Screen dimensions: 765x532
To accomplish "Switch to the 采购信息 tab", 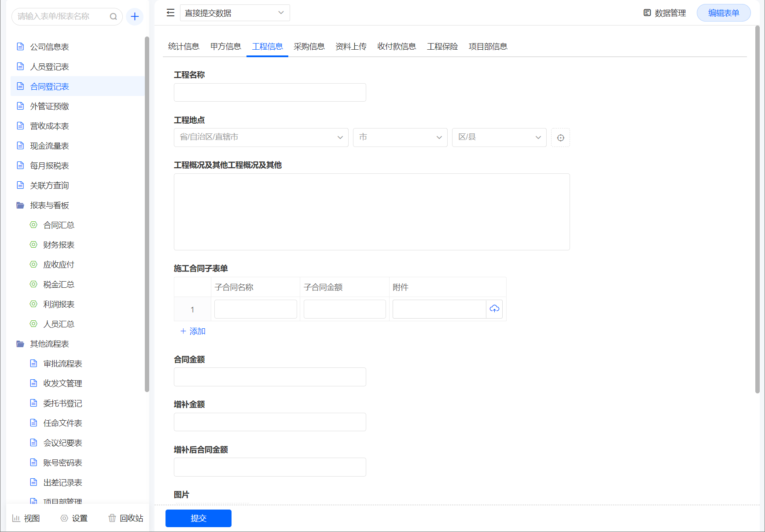I will tap(309, 47).
